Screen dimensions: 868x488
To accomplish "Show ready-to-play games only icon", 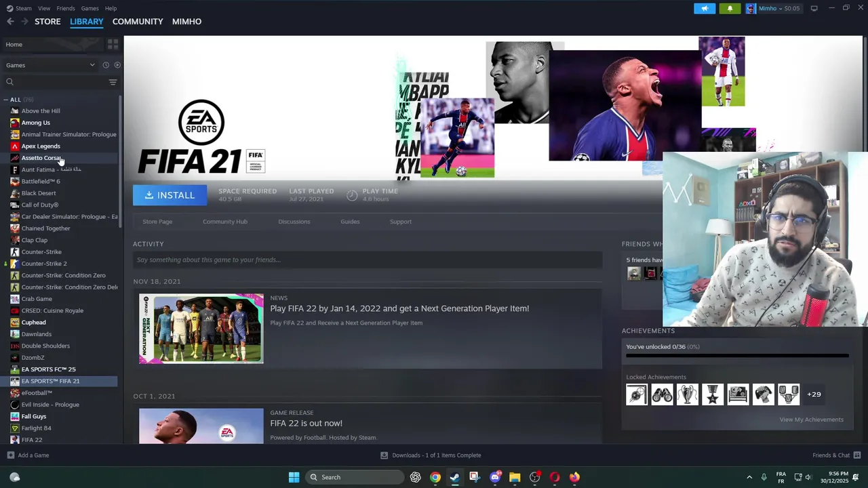I will tap(117, 65).
